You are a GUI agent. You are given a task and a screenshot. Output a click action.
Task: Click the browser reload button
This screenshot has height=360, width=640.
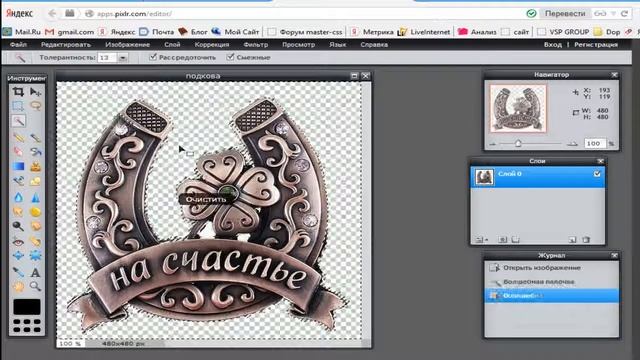pos(624,13)
